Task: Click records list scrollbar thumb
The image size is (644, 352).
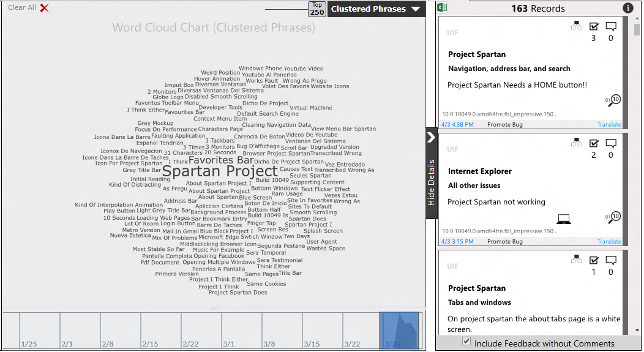Action: [637, 29]
